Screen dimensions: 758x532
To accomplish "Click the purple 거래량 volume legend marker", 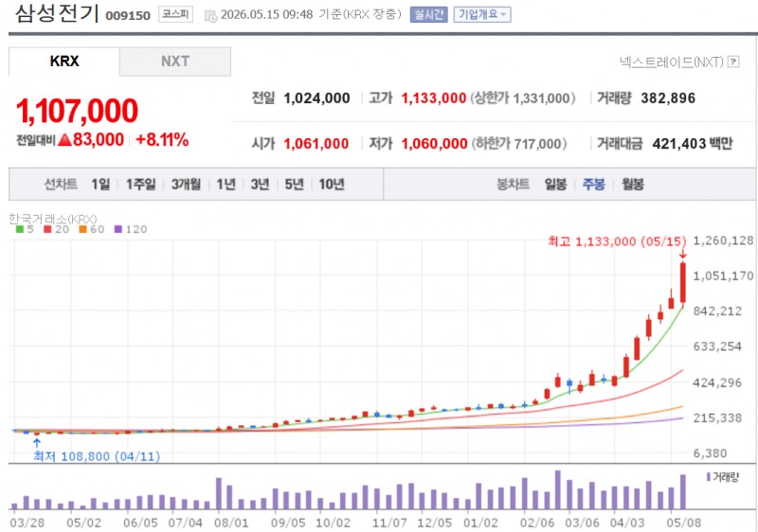I will click(x=709, y=477).
